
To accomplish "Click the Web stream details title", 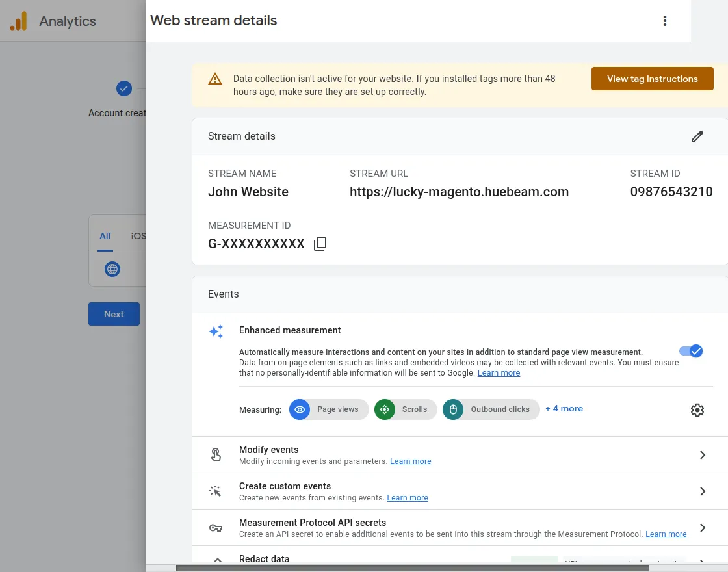I will pyautogui.click(x=214, y=21).
